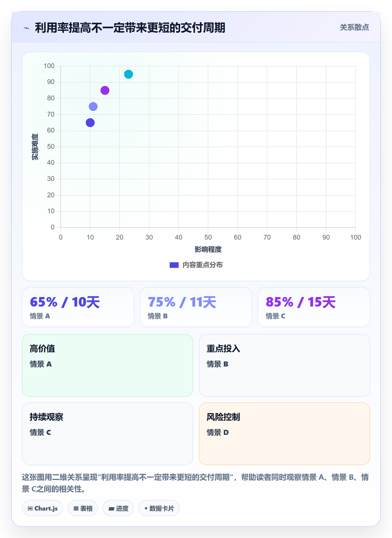Open the 重点投入 quadrant card
The height and width of the screenshot is (538, 392).
coord(284,365)
